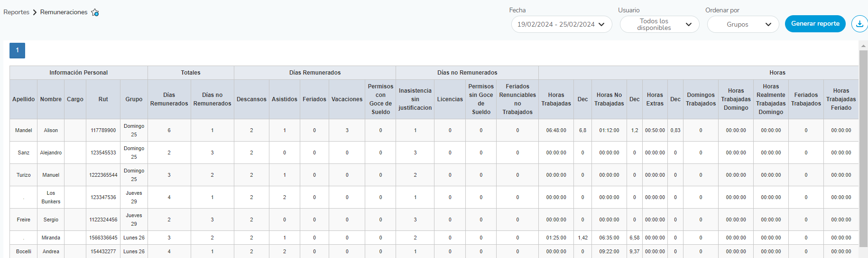Click Rut 123545533 in Sanz row
The width and height of the screenshot is (868, 258).
(x=103, y=153)
